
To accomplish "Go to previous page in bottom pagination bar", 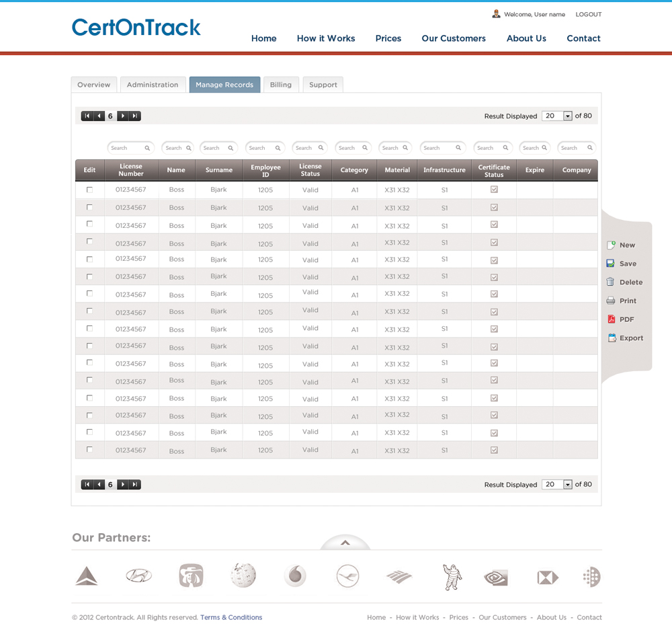I will (99, 485).
